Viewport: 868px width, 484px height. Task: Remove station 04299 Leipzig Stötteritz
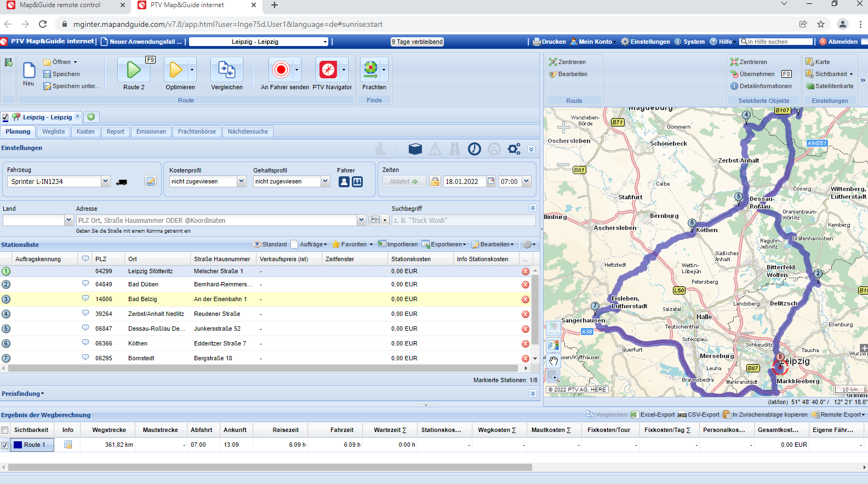526,272
